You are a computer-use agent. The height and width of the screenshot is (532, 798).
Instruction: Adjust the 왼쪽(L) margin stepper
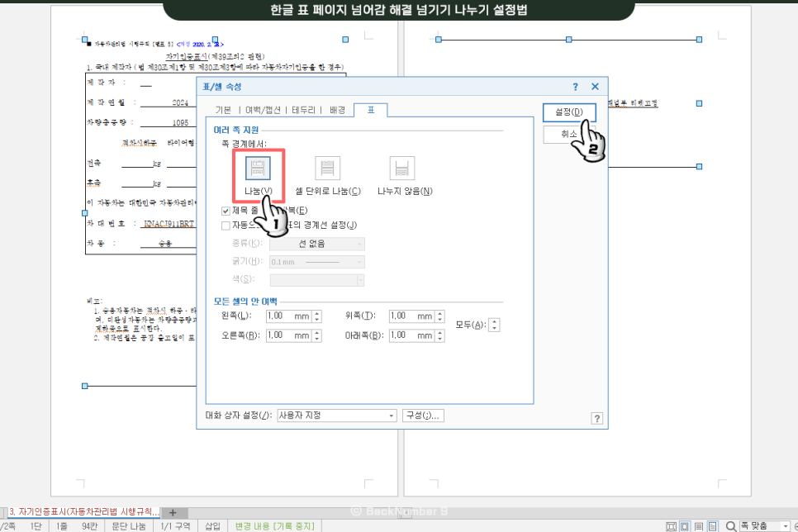(317, 316)
